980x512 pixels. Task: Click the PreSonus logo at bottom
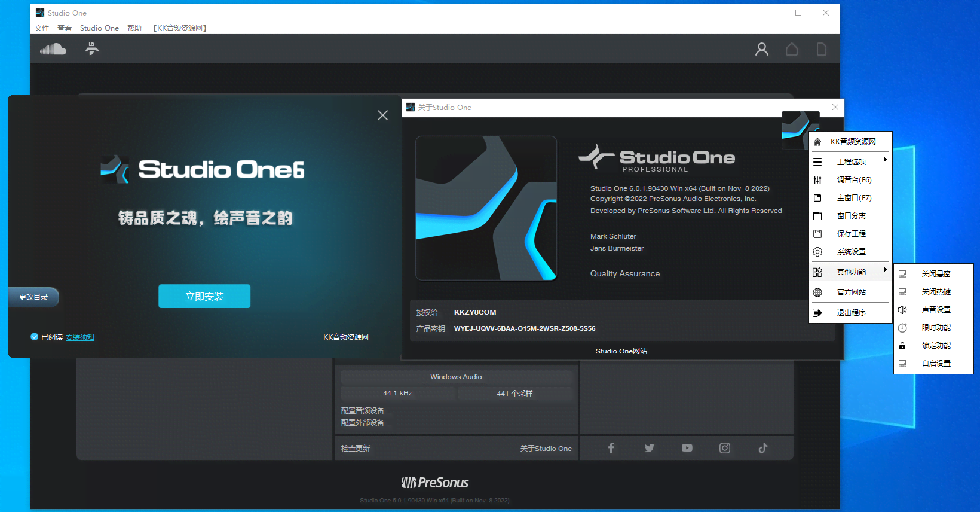point(435,482)
